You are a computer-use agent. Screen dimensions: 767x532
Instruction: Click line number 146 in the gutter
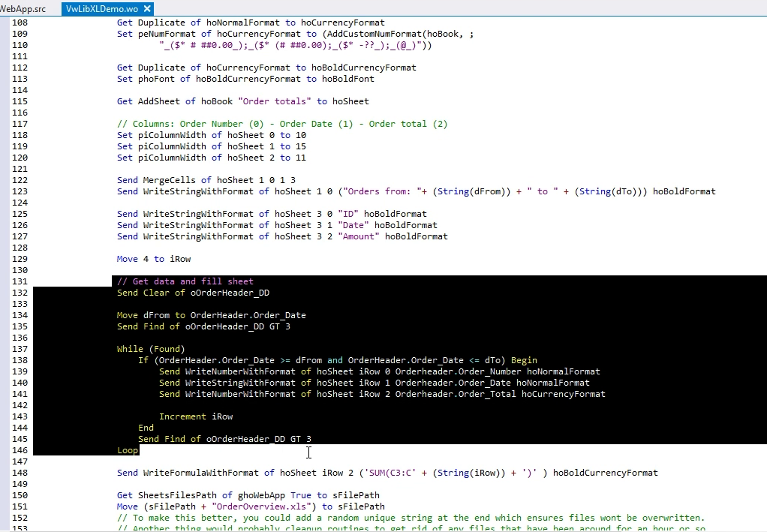click(x=20, y=450)
